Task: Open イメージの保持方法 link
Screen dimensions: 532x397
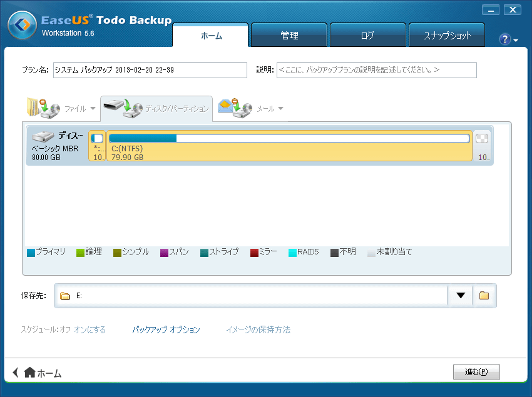Action: pyautogui.click(x=258, y=329)
